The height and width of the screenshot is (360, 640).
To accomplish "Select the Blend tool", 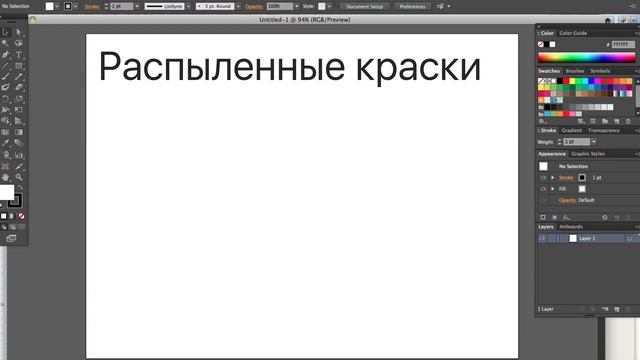I will 19,143.
